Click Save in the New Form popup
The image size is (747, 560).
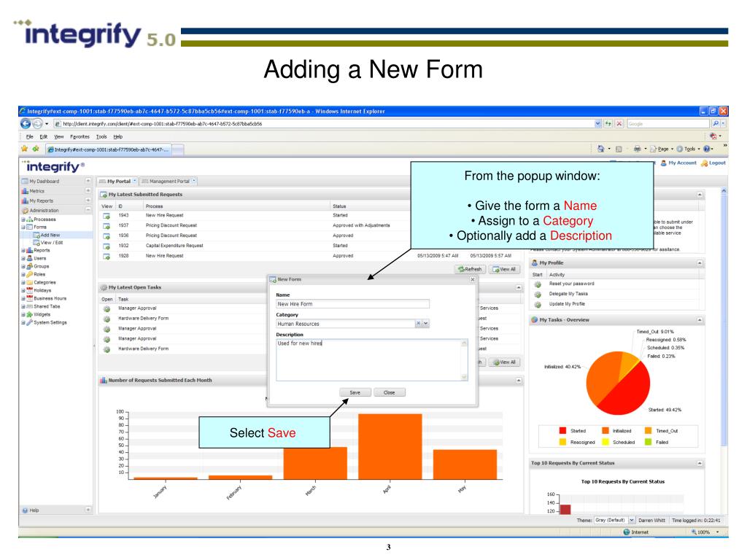[355, 393]
